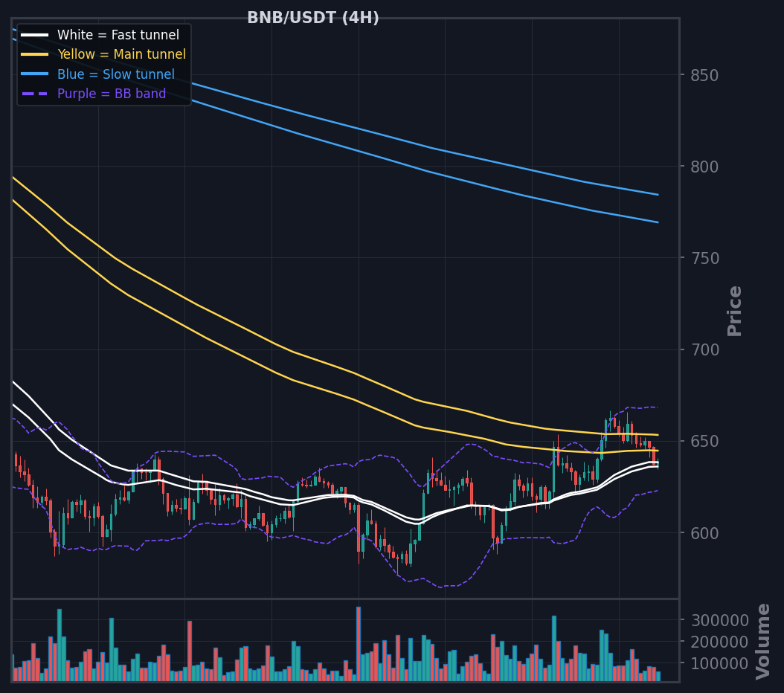Select the 'White = Fast tunnel' legend label
Viewport: 784px width, 693px height.
pos(118,35)
